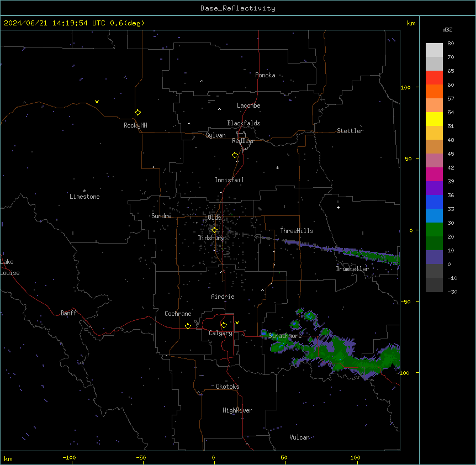This screenshot has height=465, width=476.
Task: Click the Banff town label
Action: [68, 313]
